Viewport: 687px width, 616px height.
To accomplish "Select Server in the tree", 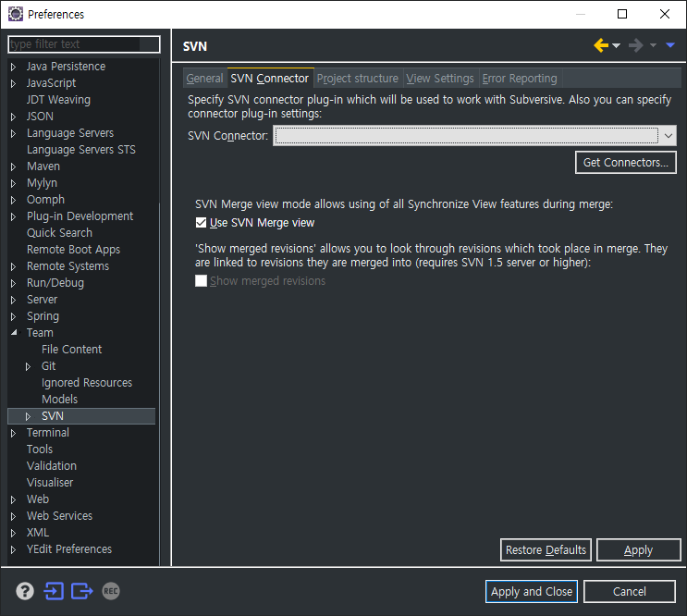I will (42, 300).
